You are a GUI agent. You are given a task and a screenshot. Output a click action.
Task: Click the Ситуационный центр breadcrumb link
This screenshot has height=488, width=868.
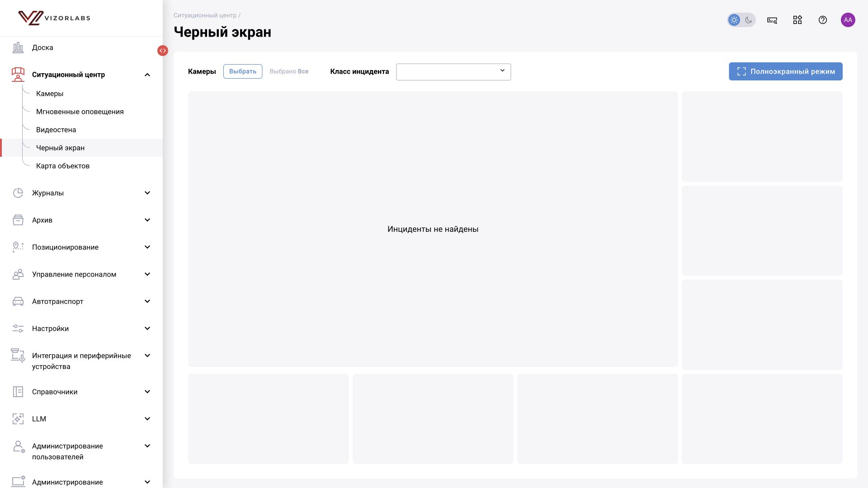[x=205, y=15]
